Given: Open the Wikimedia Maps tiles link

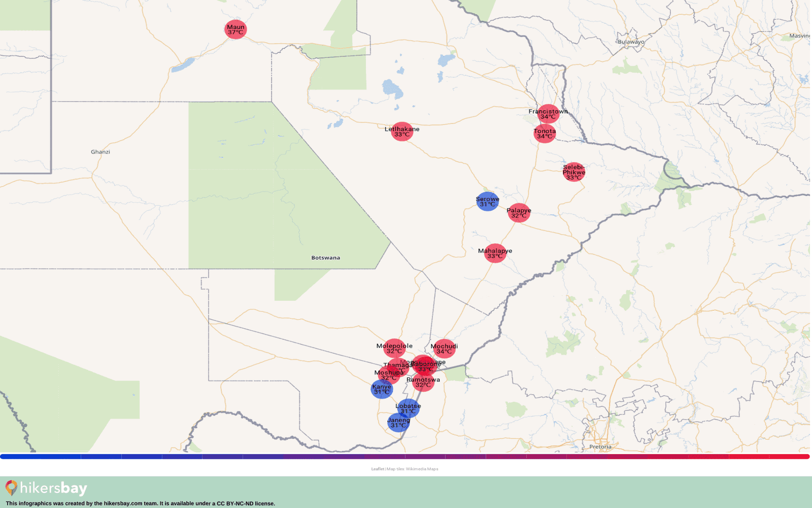Looking at the screenshot, I should click(422, 469).
